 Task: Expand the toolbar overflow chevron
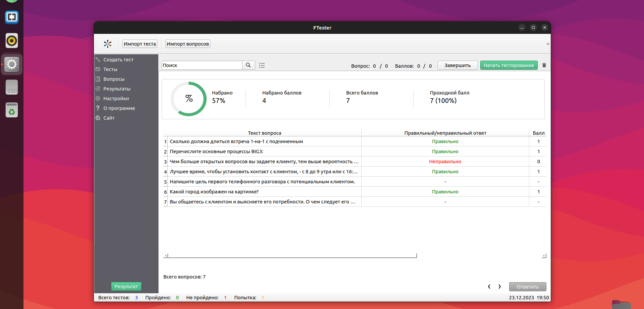pos(548,44)
